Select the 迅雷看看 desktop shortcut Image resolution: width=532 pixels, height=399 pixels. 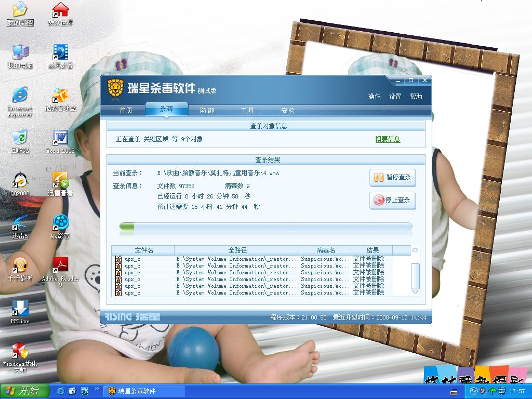pyautogui.click(x=60, y=184)
